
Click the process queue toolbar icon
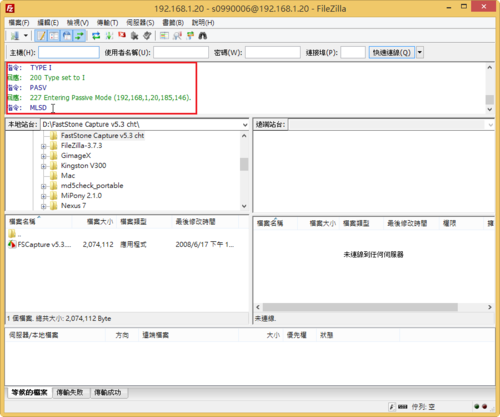[x=109, y=36]
